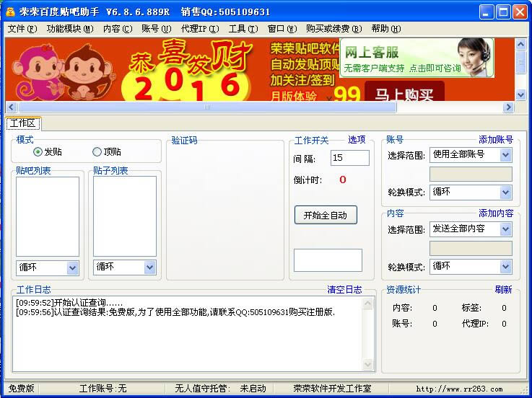The height and width of the screenshot is (398, 532).
Task: Open the 贴子列表 循环 dropdown
Action: click(149, 267)
